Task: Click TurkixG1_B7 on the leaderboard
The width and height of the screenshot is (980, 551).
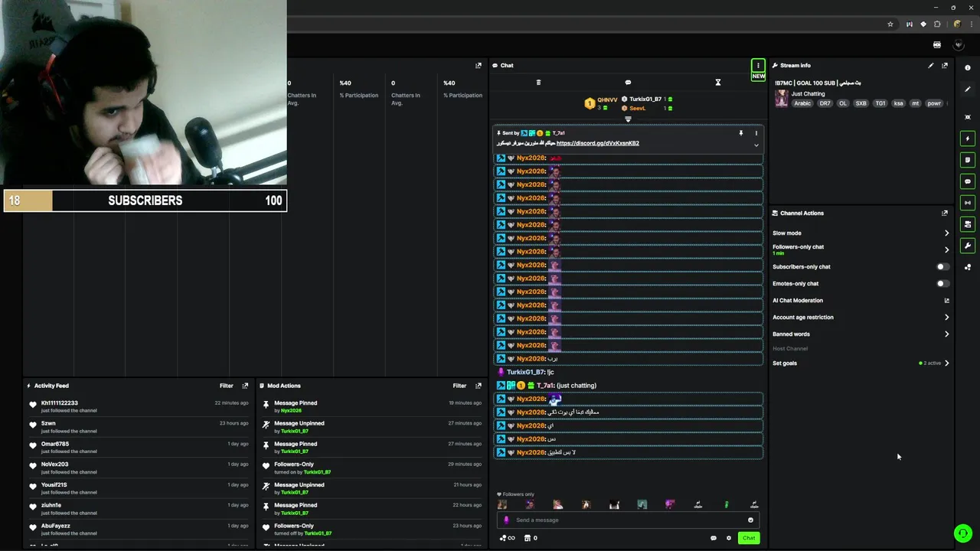Action: click(645, 99)
